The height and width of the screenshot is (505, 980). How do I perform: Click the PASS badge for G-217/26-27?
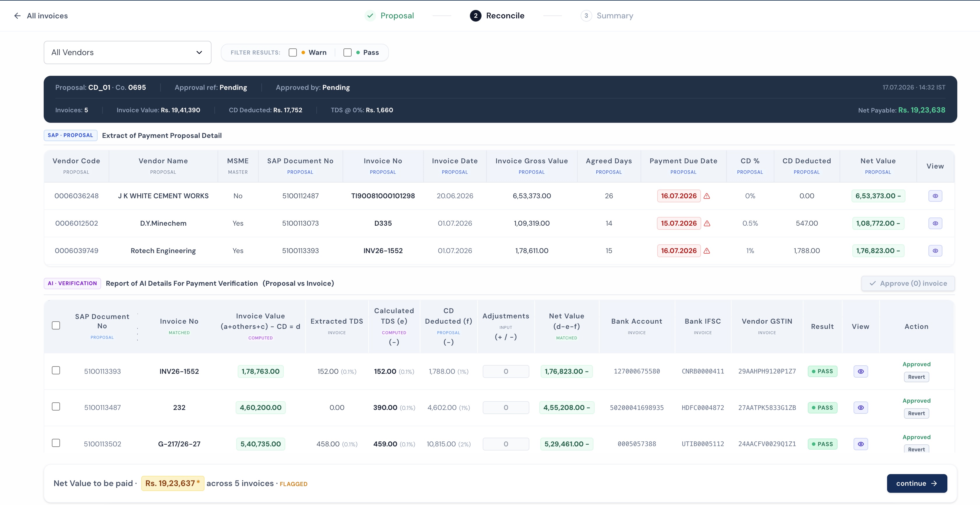click(822, 444)
